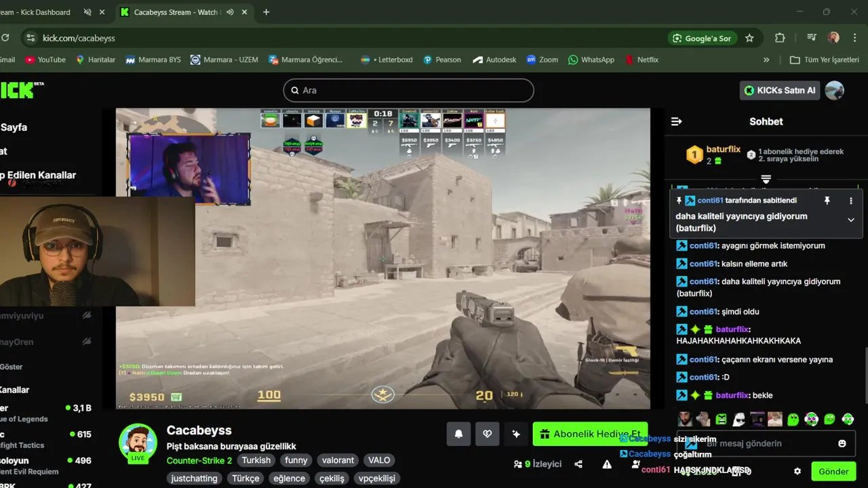Select the çekiliş tag
Image resolution: width=868 pixels, height=488 pixels.
(x=332, y=479)
